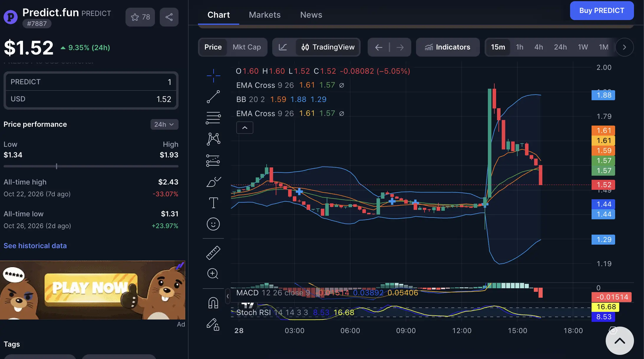The image size is (644, 359).
Task: Activate the zoom in tool
Action: 213,274
